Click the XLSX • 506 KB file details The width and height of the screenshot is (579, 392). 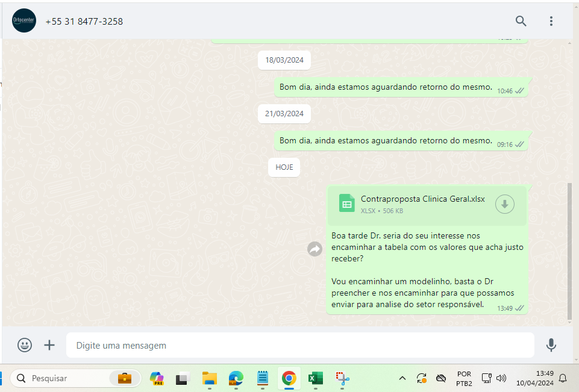(x=382, y=211)
